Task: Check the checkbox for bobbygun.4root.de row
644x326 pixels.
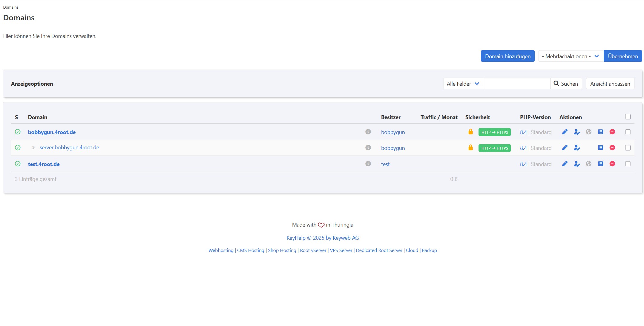Action: [x=628, y=132]
